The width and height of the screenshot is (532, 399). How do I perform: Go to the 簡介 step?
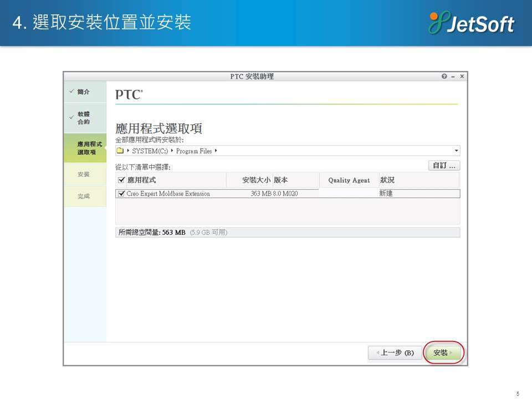pos(84,91)
